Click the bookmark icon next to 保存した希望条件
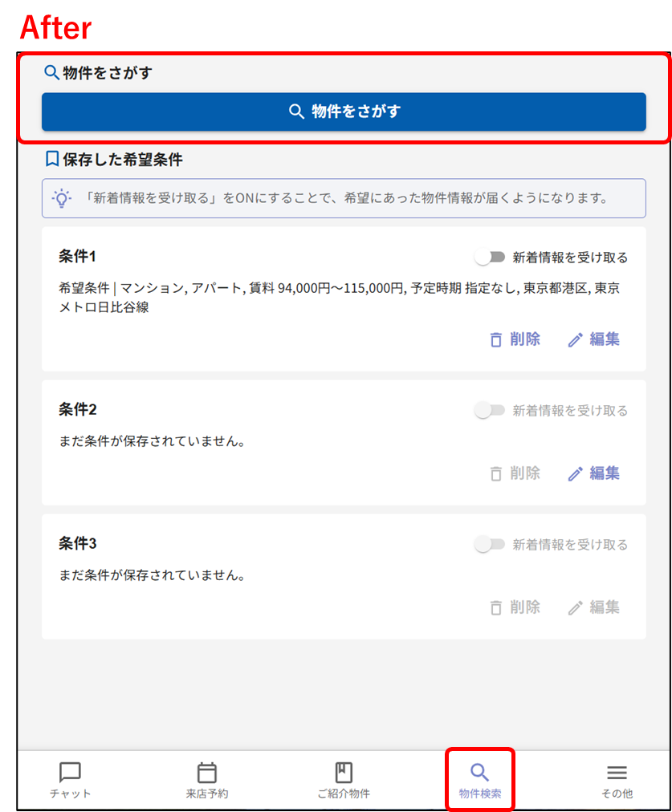672x812 pixels. click(x=52, y=159)
